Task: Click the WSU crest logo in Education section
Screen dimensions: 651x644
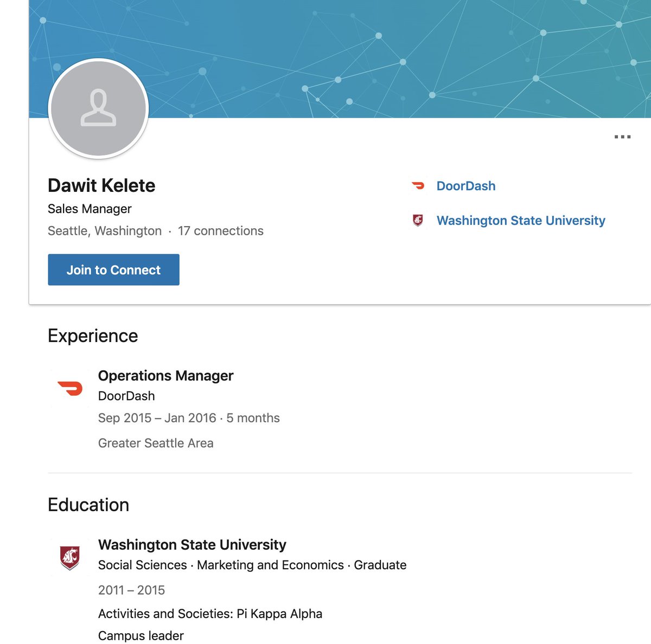Action: coord(70,557)
